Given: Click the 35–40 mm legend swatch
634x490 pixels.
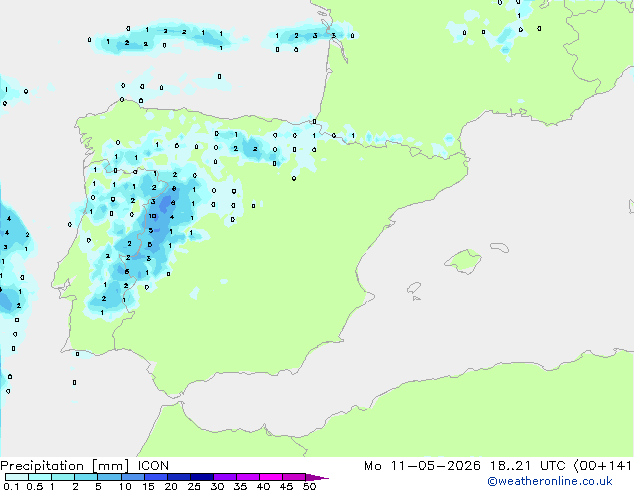Looking at the screenshot, I should click(x=248, y=477).
